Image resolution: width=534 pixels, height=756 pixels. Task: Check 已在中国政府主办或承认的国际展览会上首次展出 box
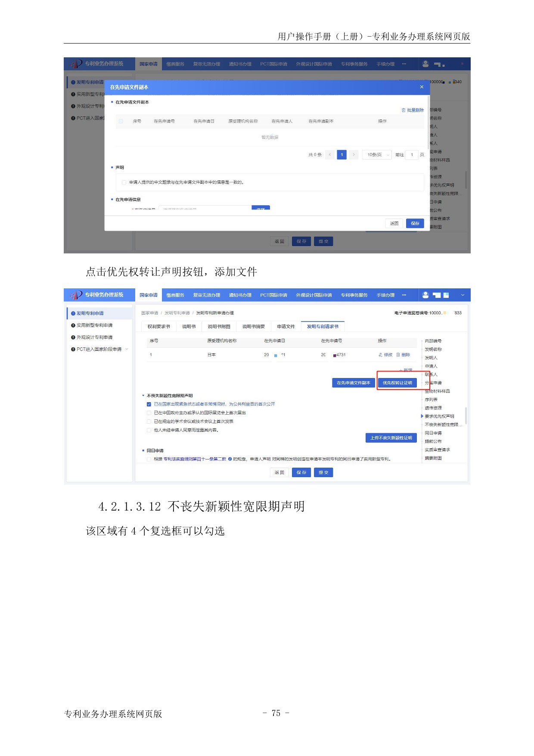(149, 413)
